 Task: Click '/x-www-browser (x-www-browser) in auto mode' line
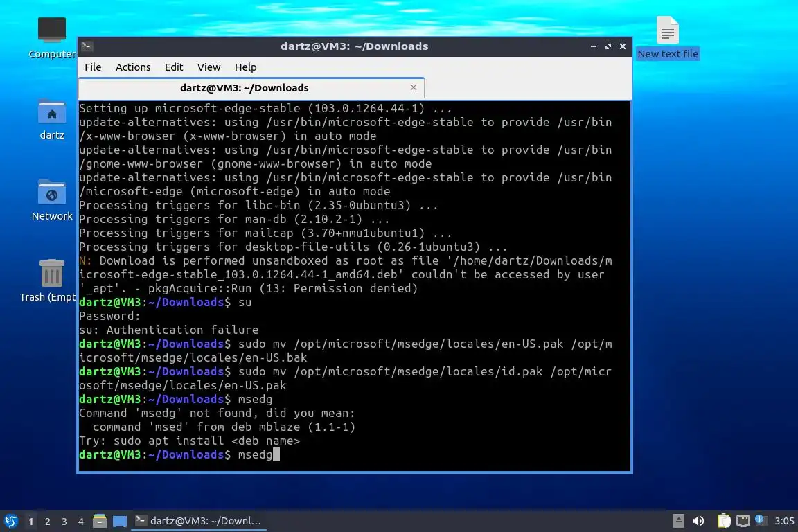(227, 136)
